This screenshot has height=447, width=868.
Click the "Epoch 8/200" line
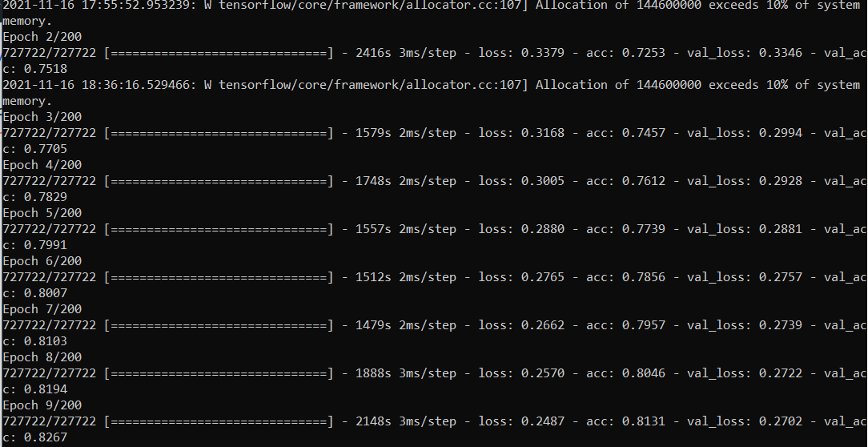click(x=42, y=358)
